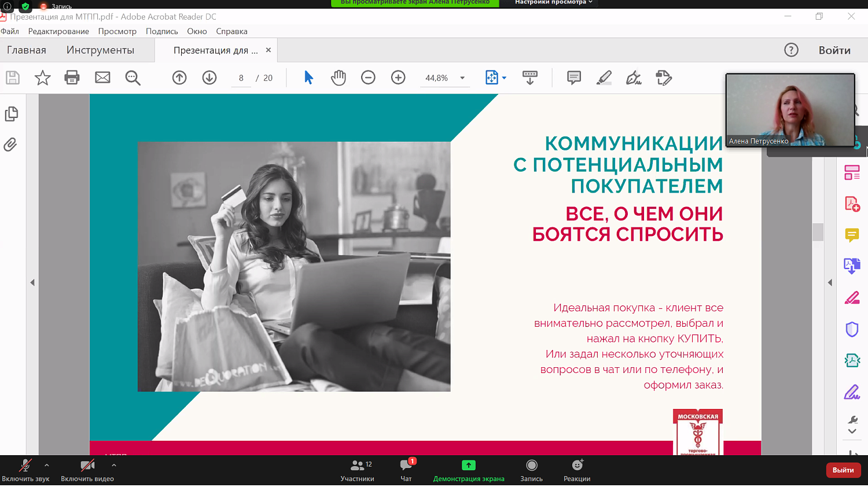Click the Fit page view icon

click(x=491, y=78)
